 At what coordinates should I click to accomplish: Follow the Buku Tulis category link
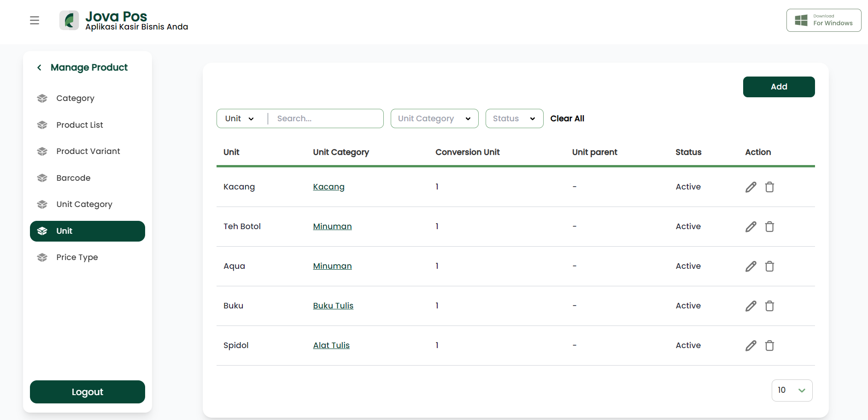(333, 306)
